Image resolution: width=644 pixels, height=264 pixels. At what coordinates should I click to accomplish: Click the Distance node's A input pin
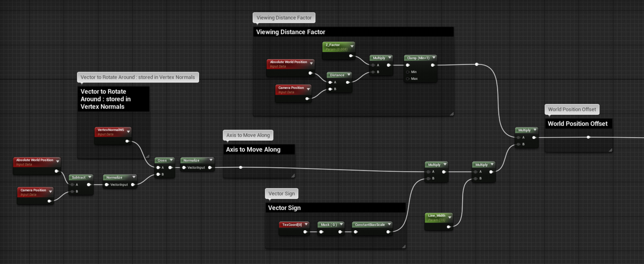330,82
